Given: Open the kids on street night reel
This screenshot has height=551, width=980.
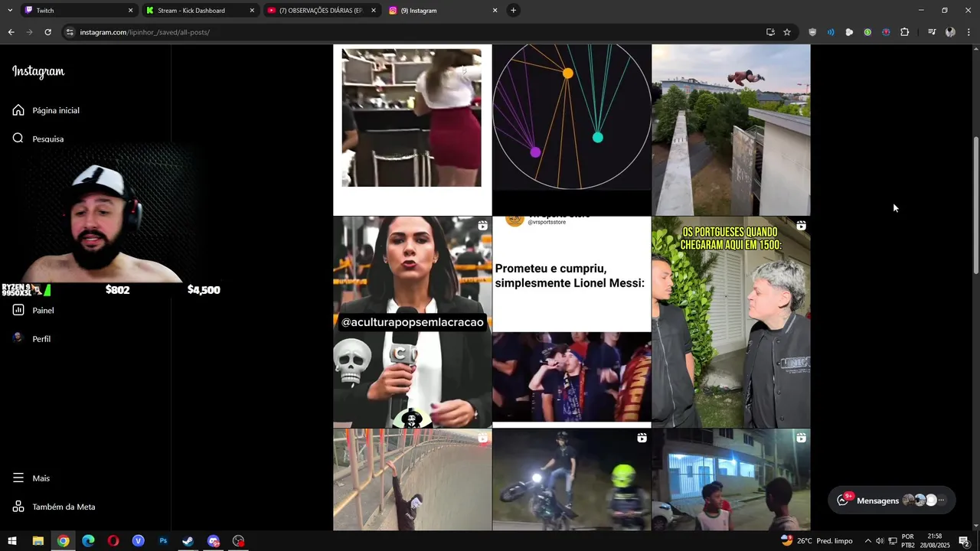Looking at the screenshot, I should pyautogui.click(x=731, y=480).
